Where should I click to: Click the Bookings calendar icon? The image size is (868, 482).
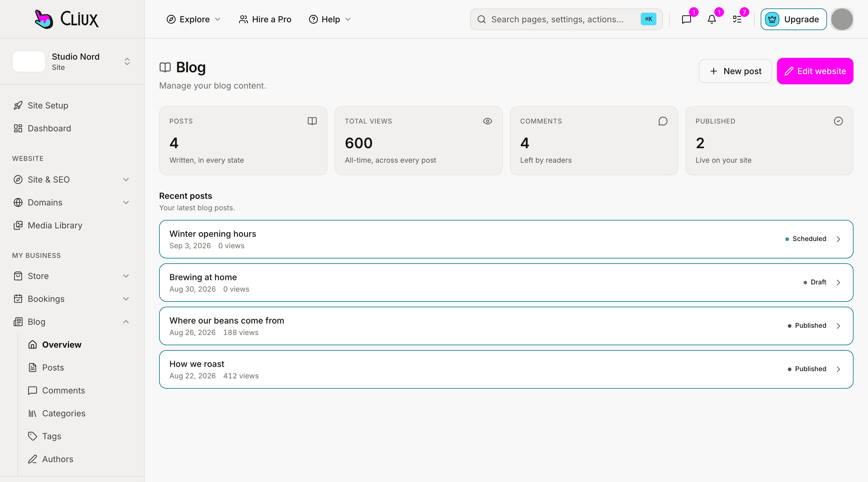click(18, 299)
